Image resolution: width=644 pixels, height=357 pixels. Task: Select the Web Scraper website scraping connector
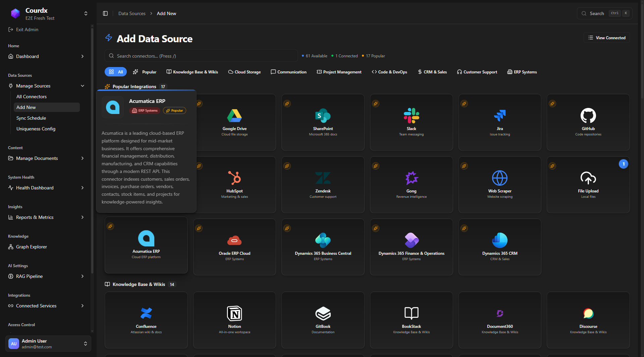click(499, 184)
